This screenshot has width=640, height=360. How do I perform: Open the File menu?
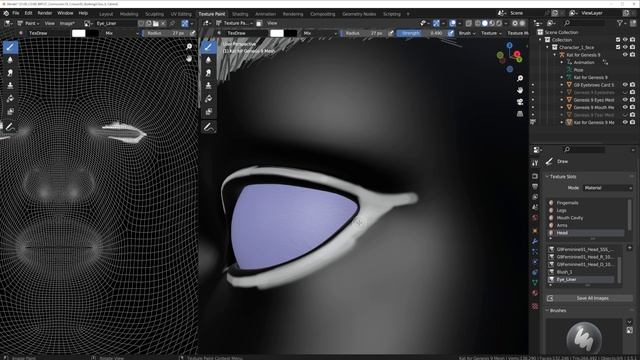tap(16, 13)
